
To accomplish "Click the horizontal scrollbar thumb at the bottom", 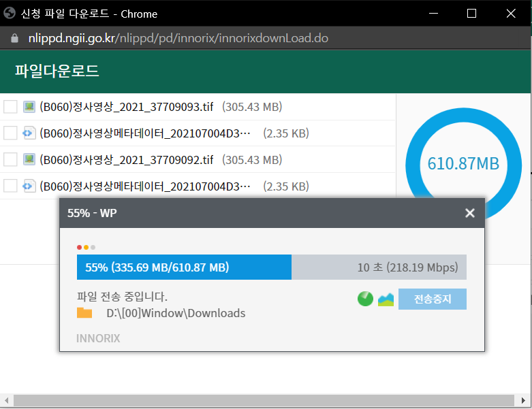I will point(264,400).
